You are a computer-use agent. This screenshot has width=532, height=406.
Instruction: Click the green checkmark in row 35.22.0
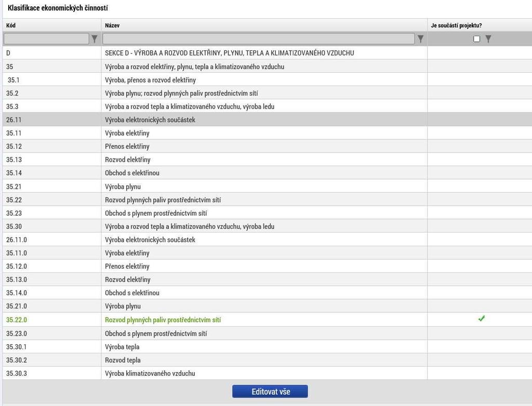click(x=482, y=319)
